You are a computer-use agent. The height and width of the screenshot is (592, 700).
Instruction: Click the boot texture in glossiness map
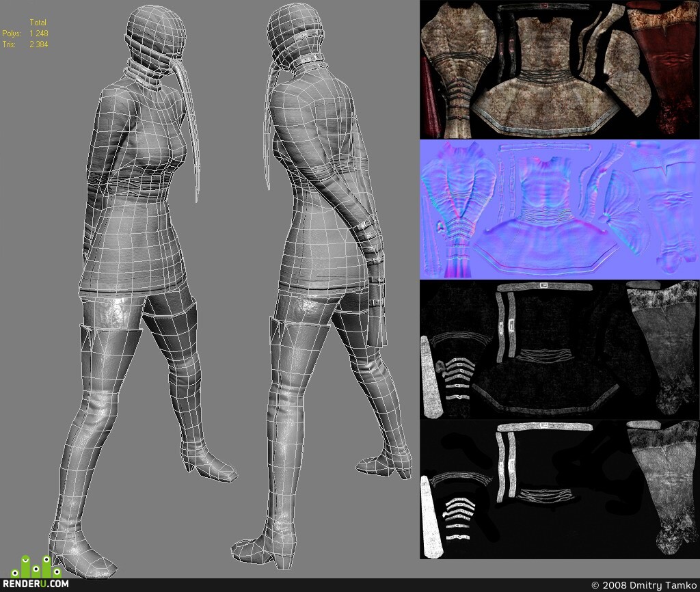coord(663,487)
